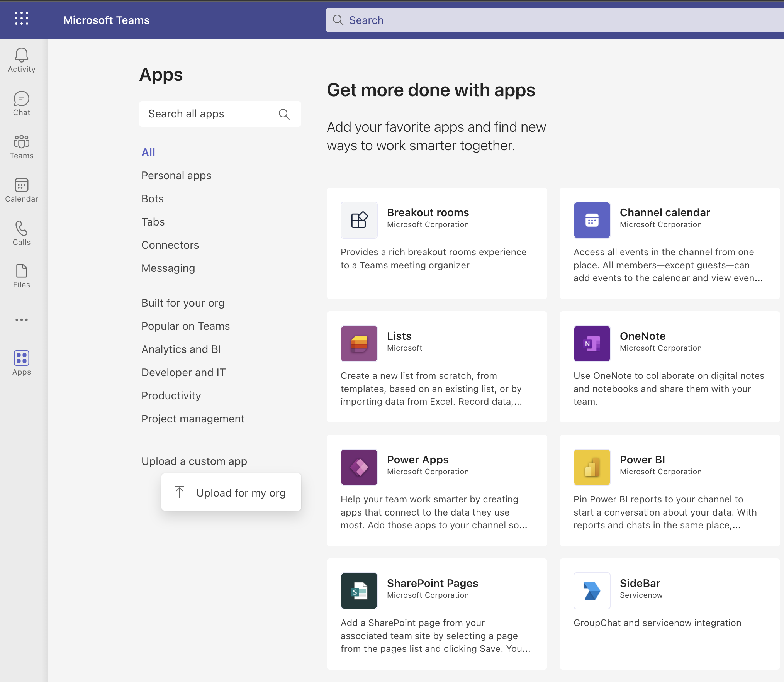Go to Teams in the left rail
The width and height of the screenshot is (784, 682).
22,147
